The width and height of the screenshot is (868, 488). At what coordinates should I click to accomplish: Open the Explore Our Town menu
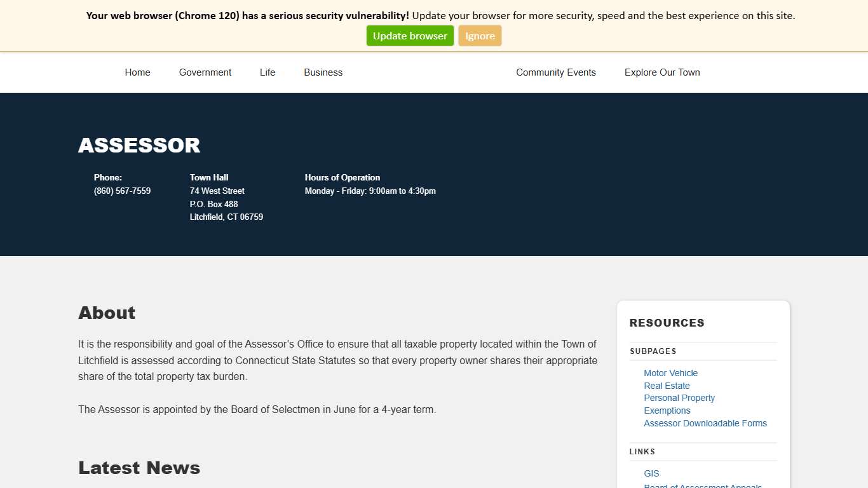click(x=661, y=72)
